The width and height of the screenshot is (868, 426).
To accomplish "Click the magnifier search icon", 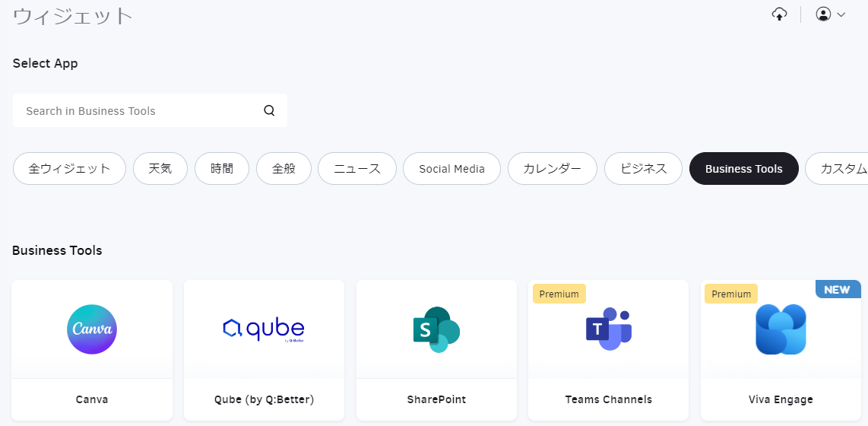I will pos(269,111).
